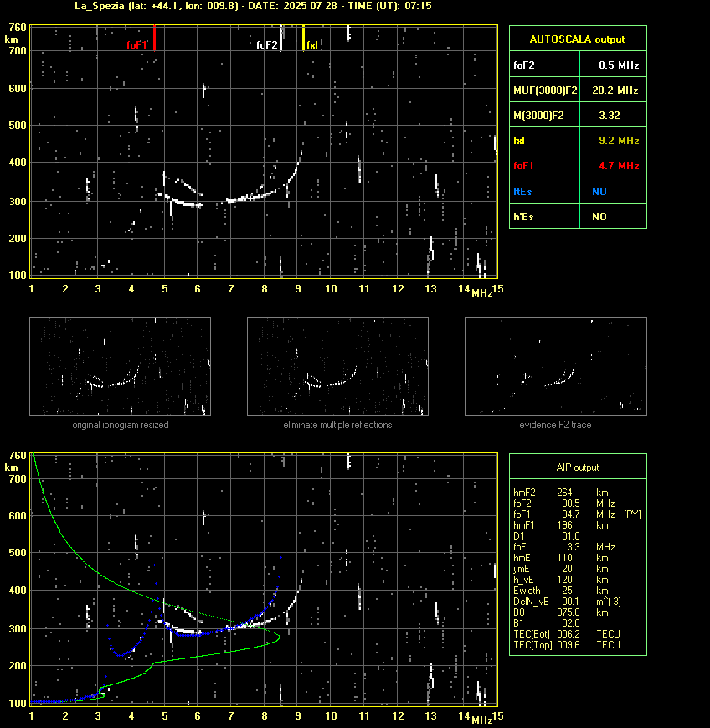Click the blue reconstructed trace minimum near 3.7 MHz
The width and height of the screenshot is (710, 728).
[121, 655]
